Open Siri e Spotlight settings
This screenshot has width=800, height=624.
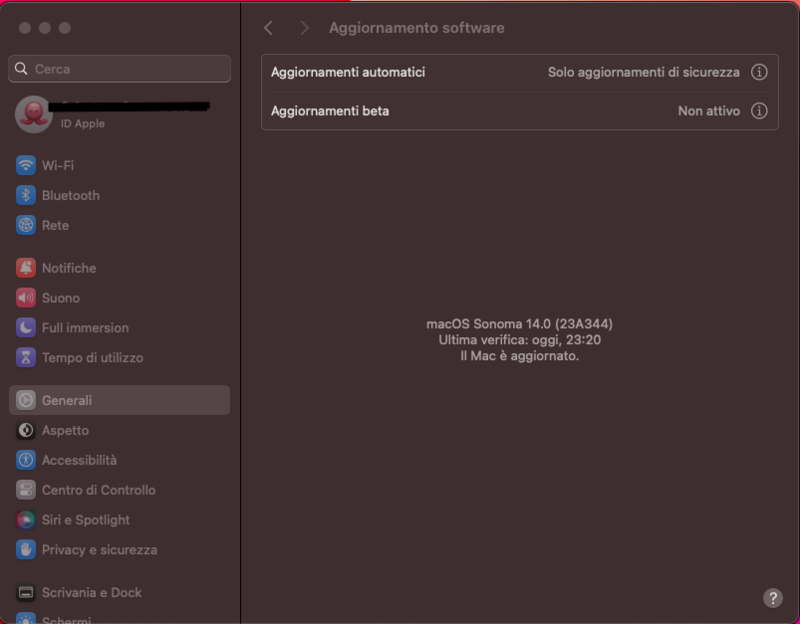[x=119, y=520]
